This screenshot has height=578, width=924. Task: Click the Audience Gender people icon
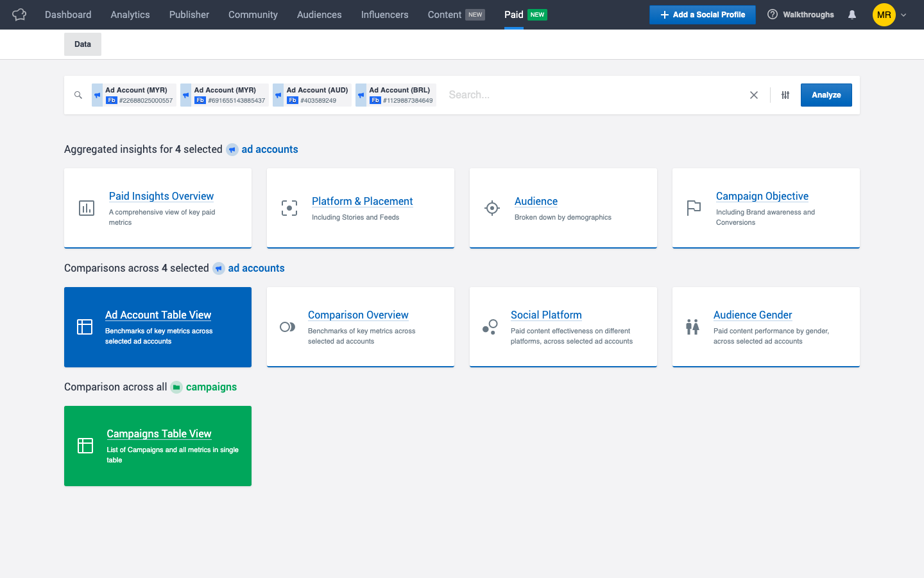(692, 326)
